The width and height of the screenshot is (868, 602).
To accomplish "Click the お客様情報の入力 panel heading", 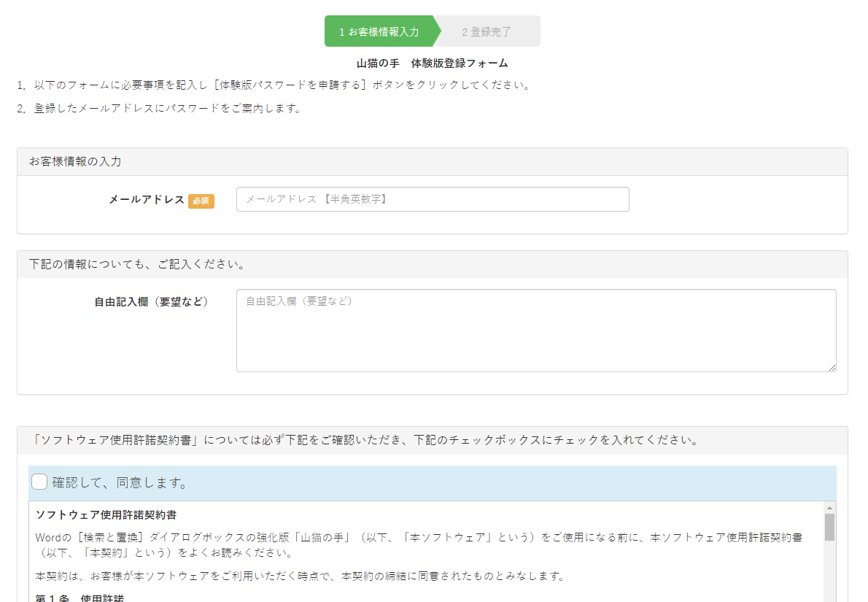I will pos(75,161).
